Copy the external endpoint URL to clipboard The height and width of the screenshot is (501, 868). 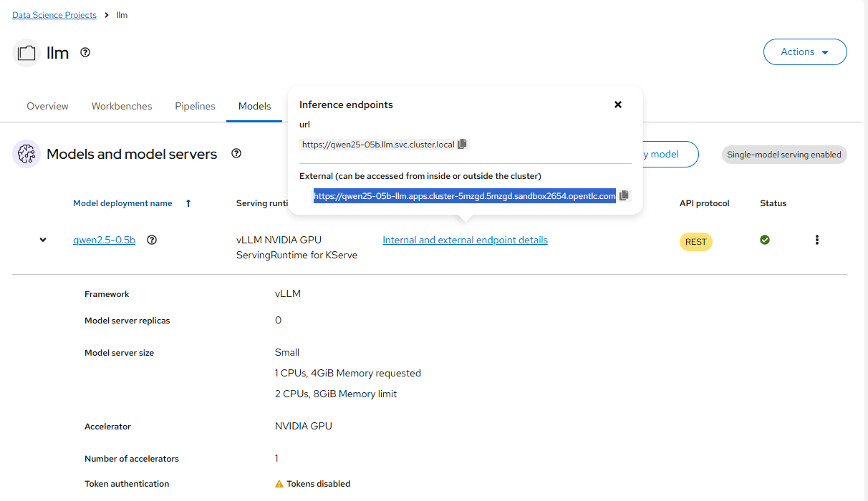(x=624, y=195)
